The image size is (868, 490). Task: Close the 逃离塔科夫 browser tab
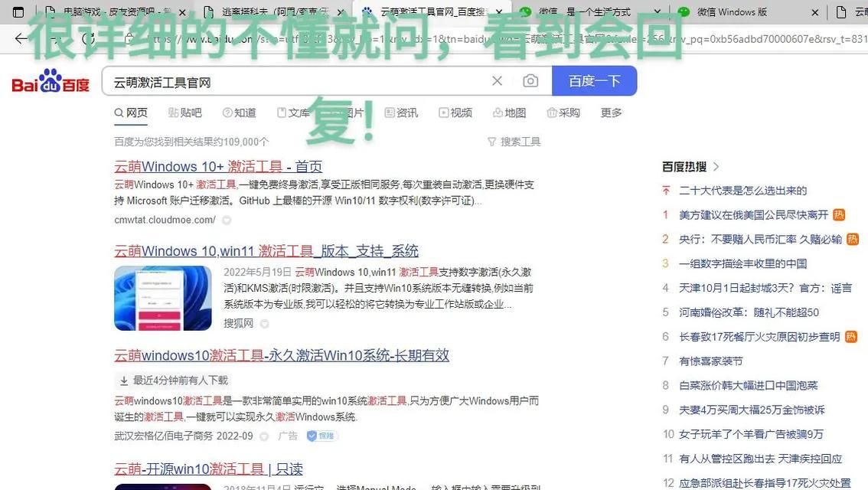pos(341,12)
